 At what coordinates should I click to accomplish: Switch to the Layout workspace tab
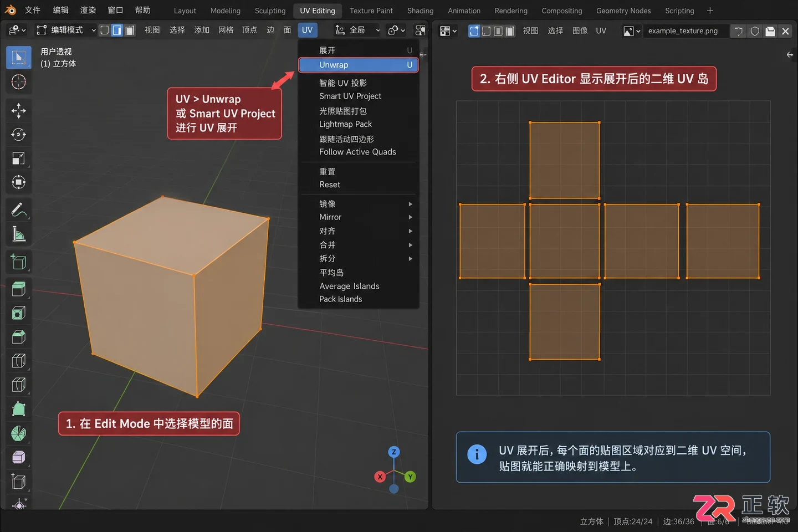point(185,11)
